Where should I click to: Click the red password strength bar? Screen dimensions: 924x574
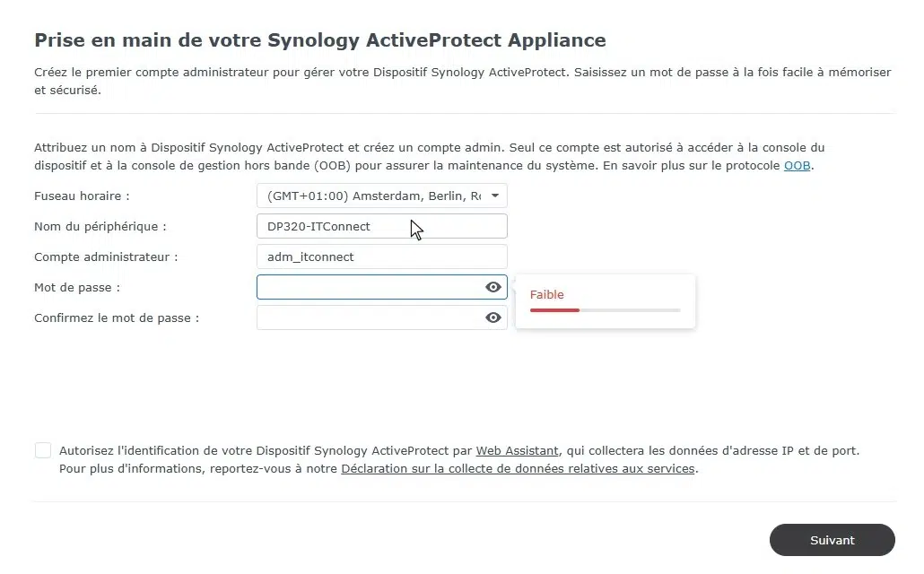[x=554, y=310]
